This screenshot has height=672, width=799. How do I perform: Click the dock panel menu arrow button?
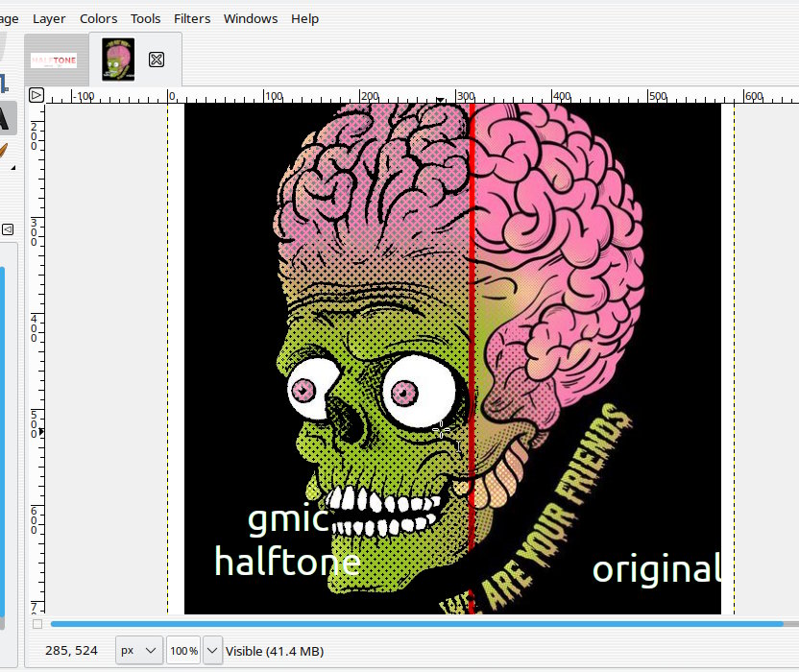pos(8,229)
